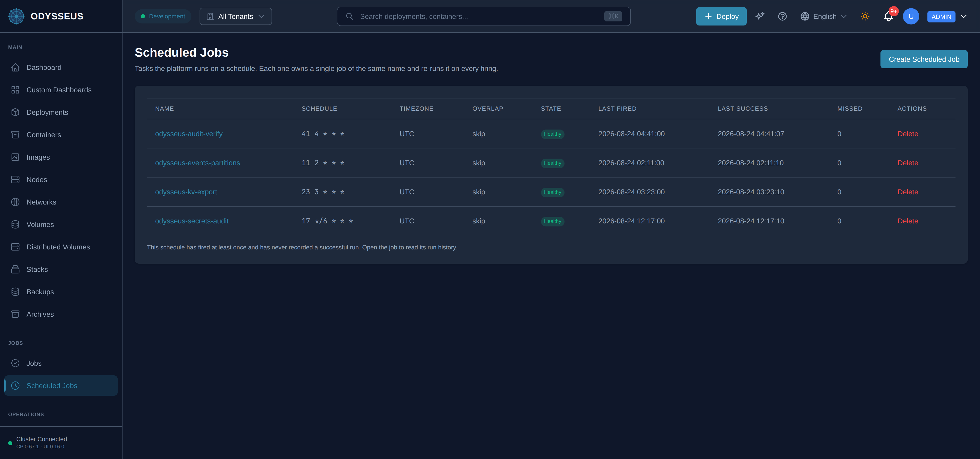Open odysseus-audit-verify job link

[x=189, y=134]
